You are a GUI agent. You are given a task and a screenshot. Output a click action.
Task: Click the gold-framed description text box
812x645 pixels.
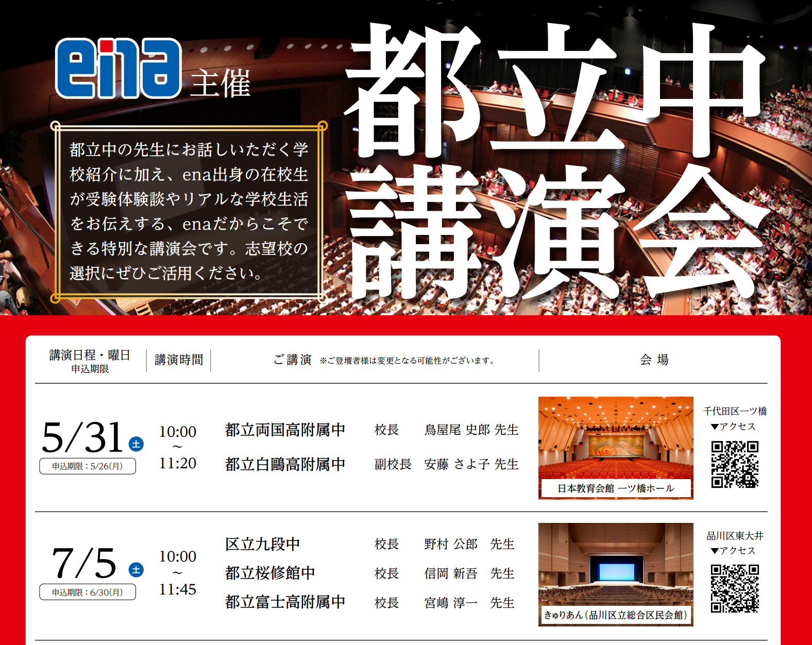[189, 212]
